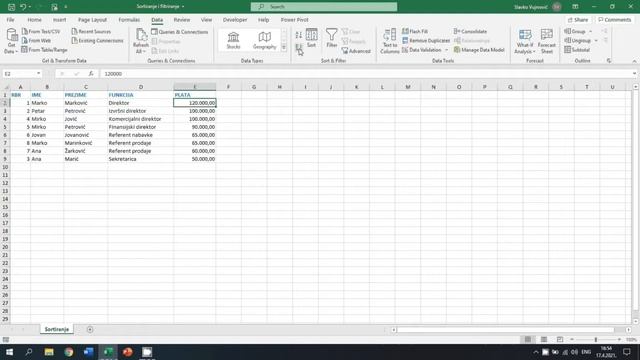Open Consolidate tool

[470, 31]
